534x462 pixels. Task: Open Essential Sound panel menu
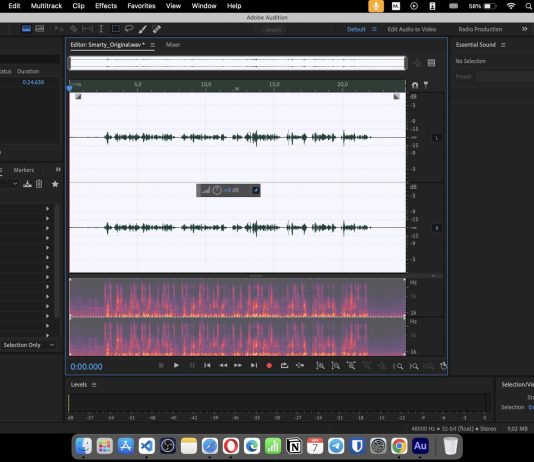coord(503,45)
